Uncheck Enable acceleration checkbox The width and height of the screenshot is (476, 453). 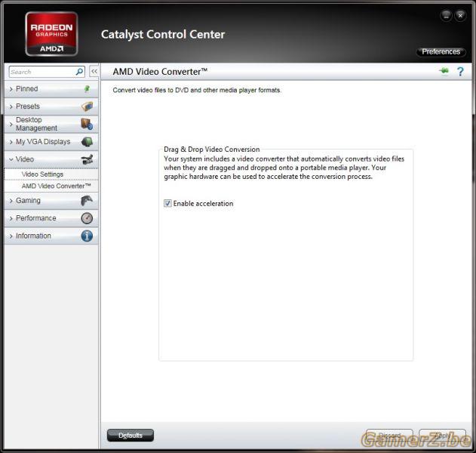click(167, 203)
